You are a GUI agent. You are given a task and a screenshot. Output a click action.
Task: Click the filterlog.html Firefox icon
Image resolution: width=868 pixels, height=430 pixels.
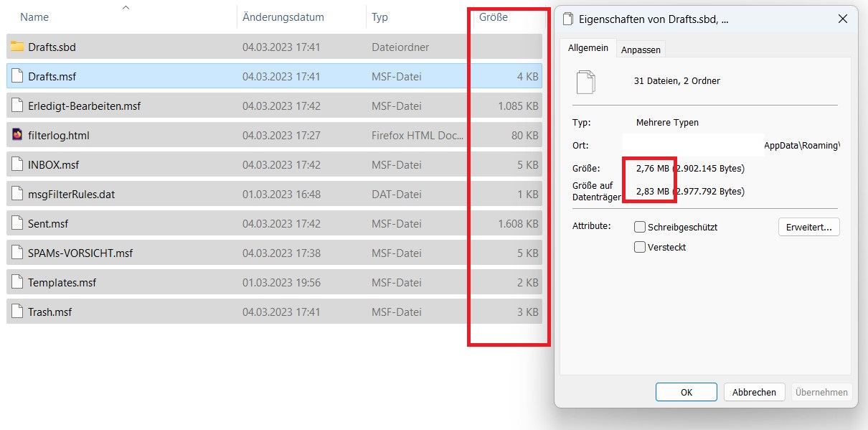17,135
